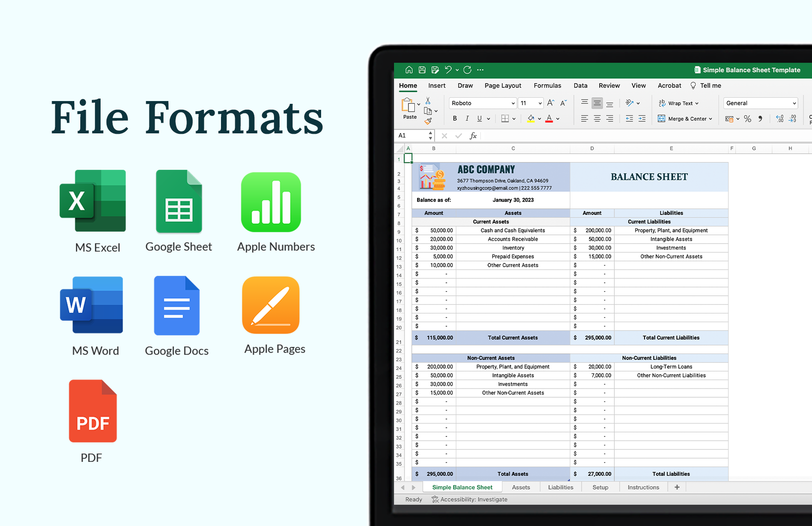Viewport: 812px width, 526px height.
Task: Open the fill color highlighter icon
Action: coord(531,119)
